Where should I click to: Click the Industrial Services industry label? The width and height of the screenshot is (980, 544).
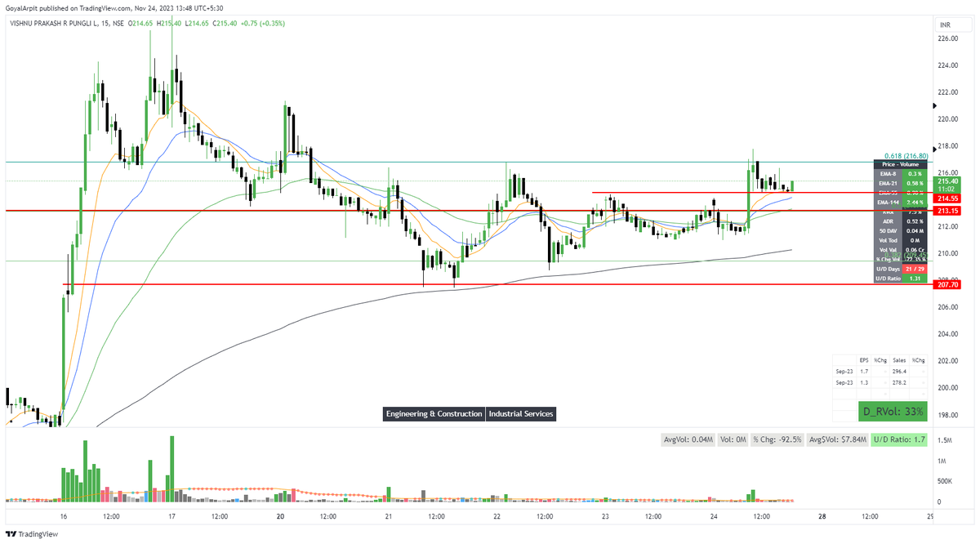click(521, 414)
